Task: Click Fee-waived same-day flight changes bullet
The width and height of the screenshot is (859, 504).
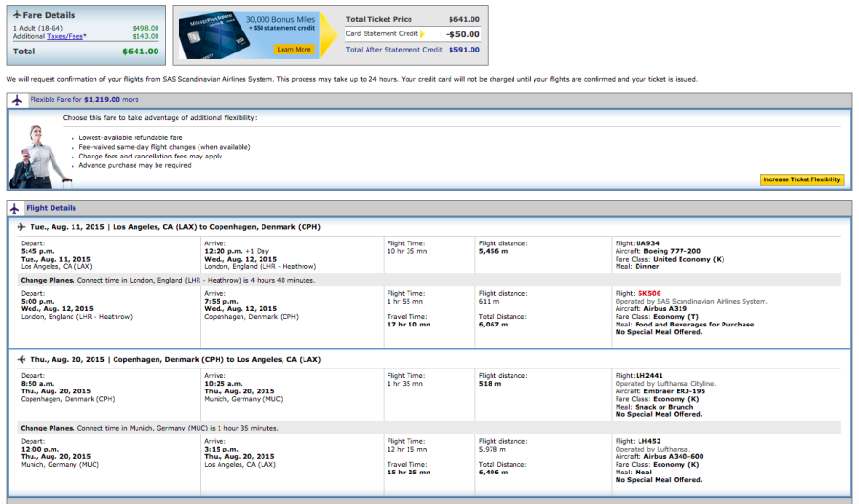Action: coord(164,147)
